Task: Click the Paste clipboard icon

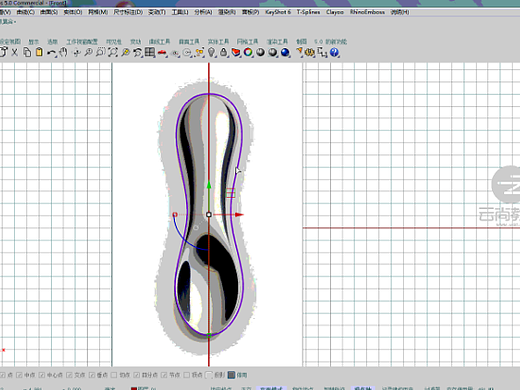Action: pos(39,52)
